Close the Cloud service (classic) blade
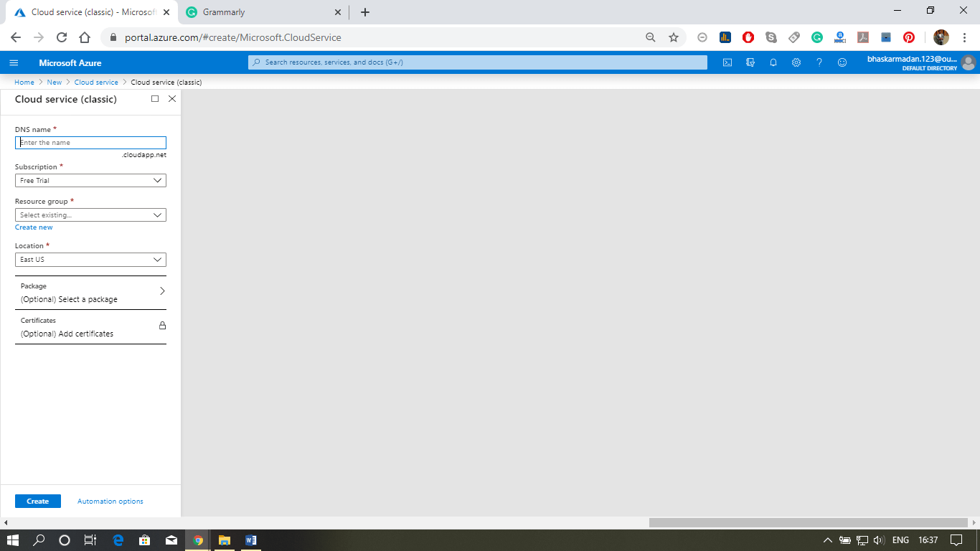Viewport: 980px width, 551px height. click(x=172, y=99)
